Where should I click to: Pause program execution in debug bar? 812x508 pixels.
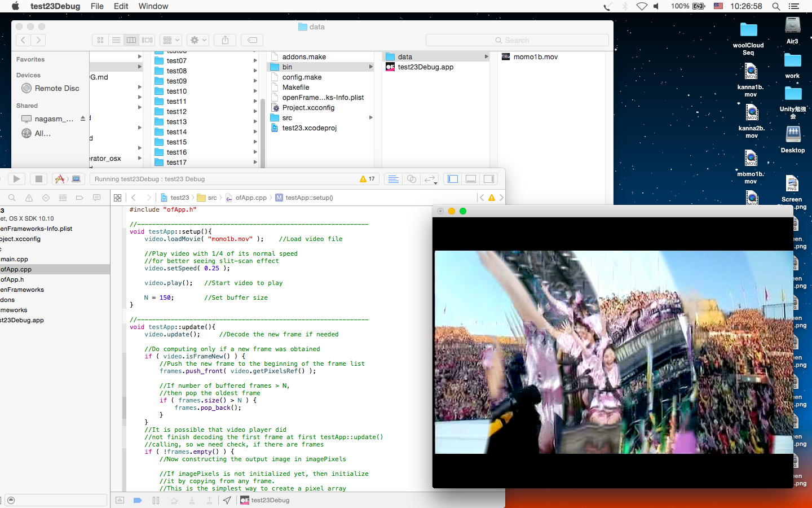[156, 500]
